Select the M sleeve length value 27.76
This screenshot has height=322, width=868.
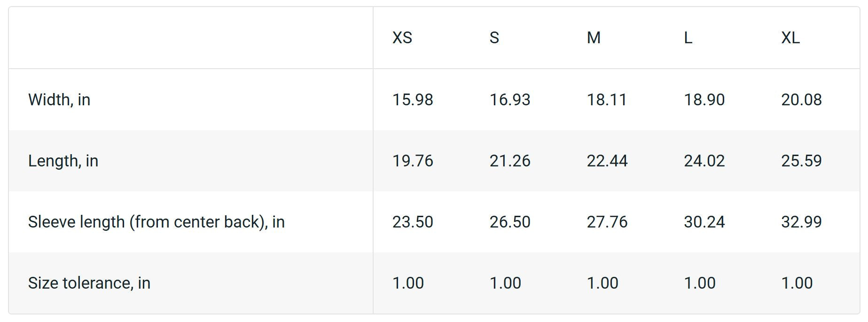(x=607, y=222)
